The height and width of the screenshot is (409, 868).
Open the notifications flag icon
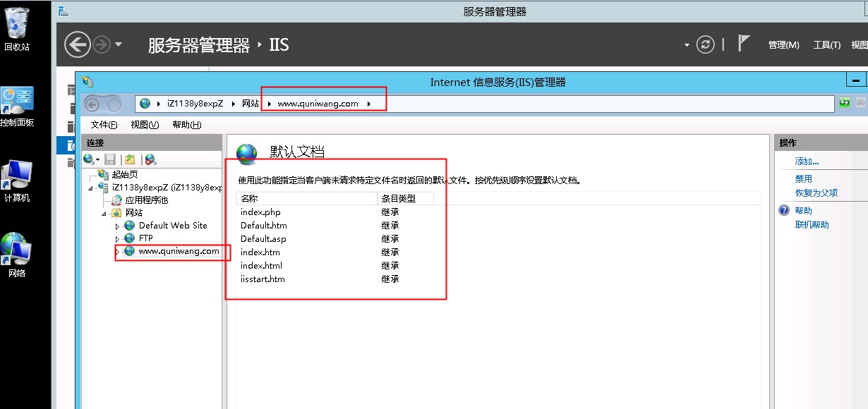point(743,44)
